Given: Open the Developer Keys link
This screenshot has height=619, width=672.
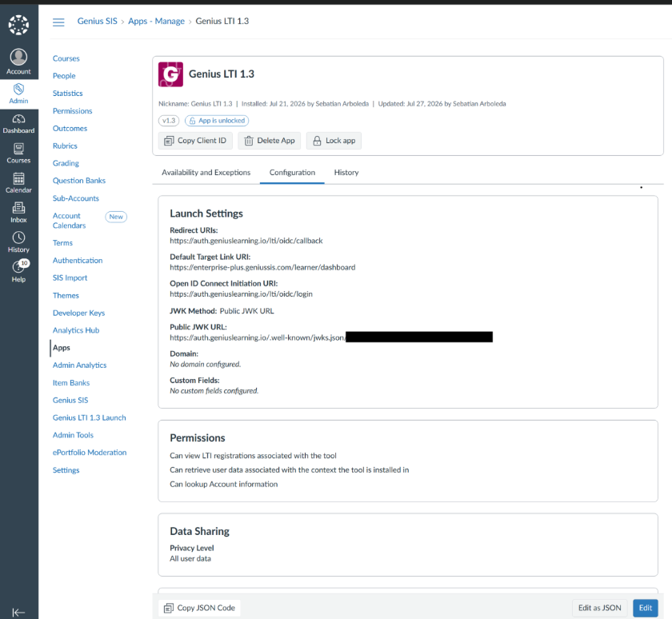Looking at the screenshot, I should [x=78, y=313].
